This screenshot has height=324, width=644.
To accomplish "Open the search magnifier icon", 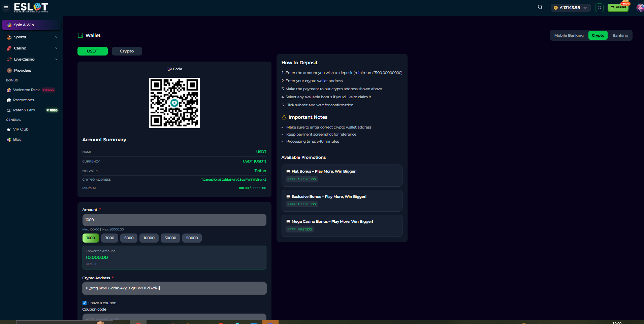I will pos(540,7).
